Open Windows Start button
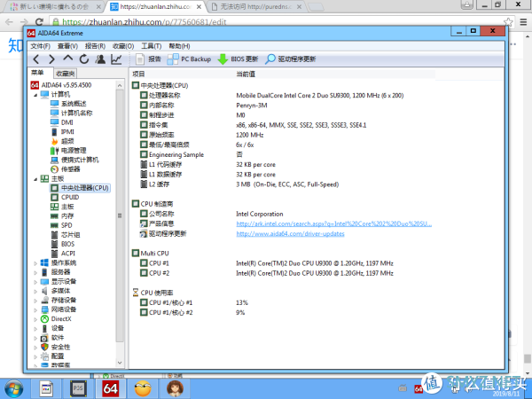 (14, 389)
